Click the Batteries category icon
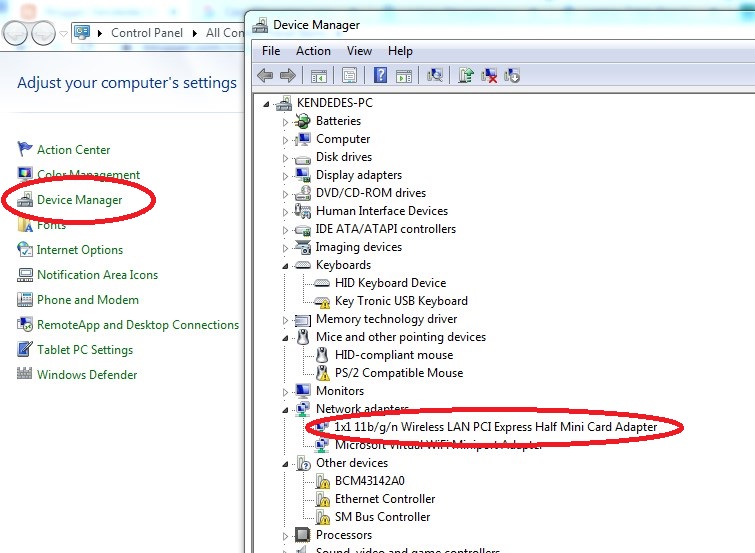 pos(303,121)
